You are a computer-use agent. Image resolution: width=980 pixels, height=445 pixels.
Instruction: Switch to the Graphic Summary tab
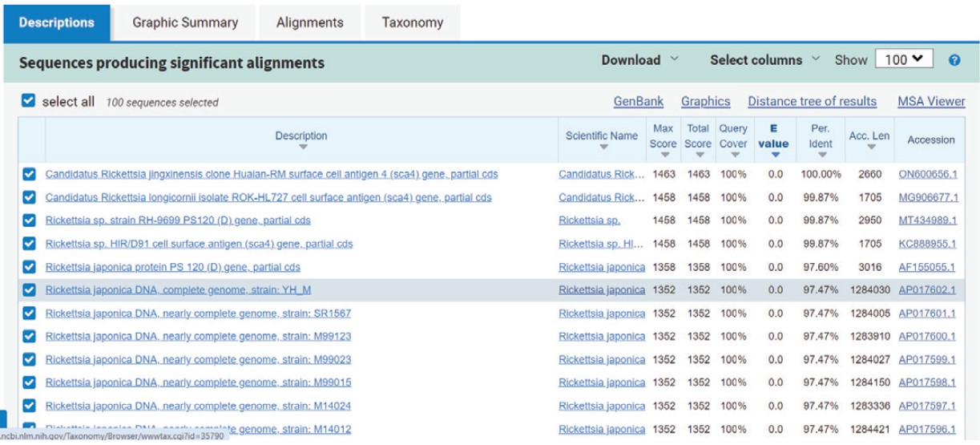click(185, 22)
